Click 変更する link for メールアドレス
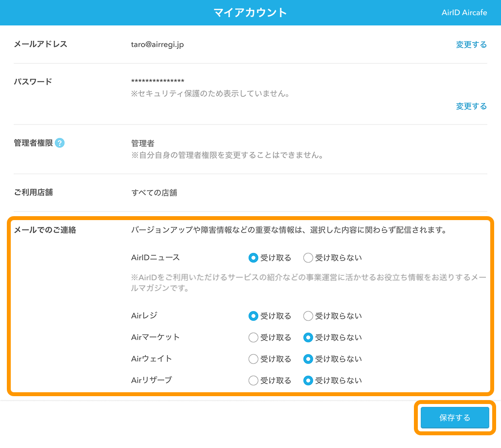 point(471,45)
